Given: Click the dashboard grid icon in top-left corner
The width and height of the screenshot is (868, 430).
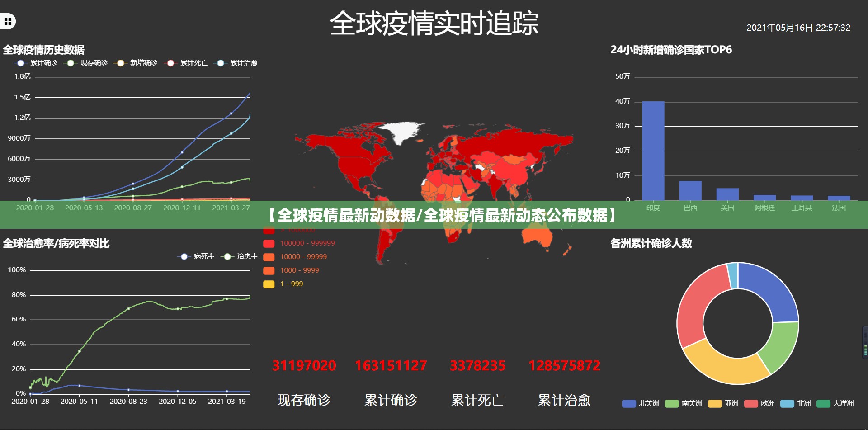Looking at the screenshot, I should coord(7,21).
